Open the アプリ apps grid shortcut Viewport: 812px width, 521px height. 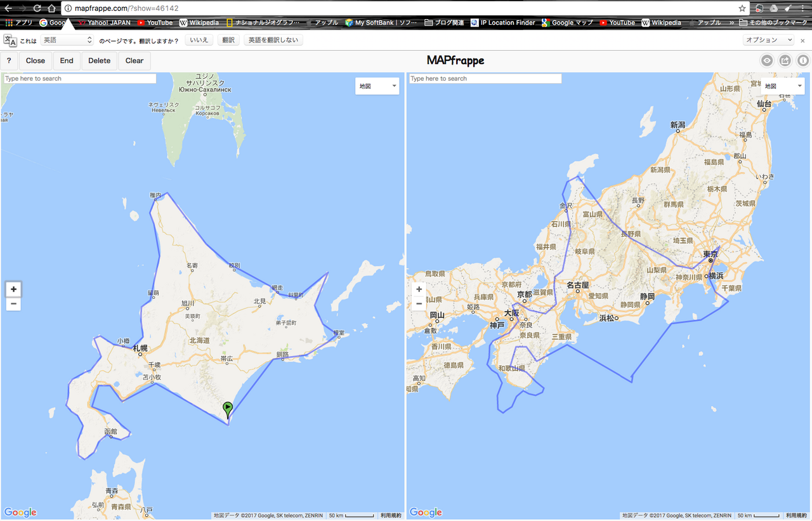(x=19, y=22)
